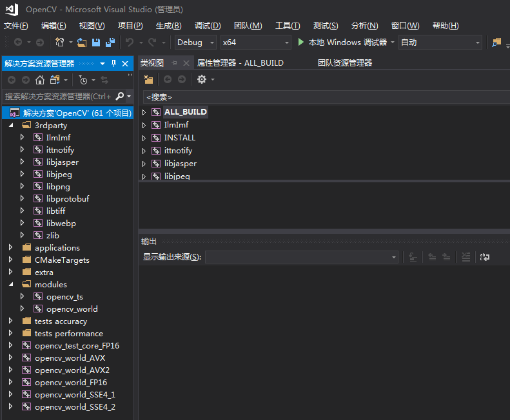
Task: Click the Solution Explorer forward arrow
Action: (x=26, y=80)
